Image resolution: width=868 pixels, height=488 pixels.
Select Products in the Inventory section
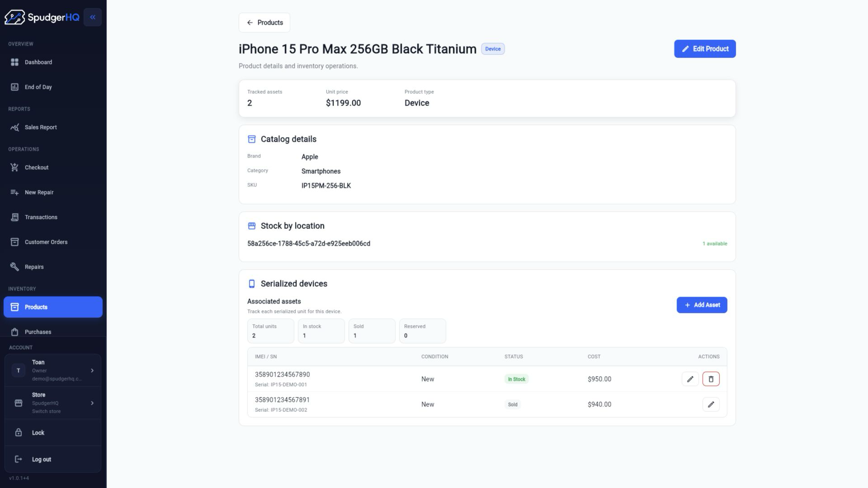(x=53, y=307)
